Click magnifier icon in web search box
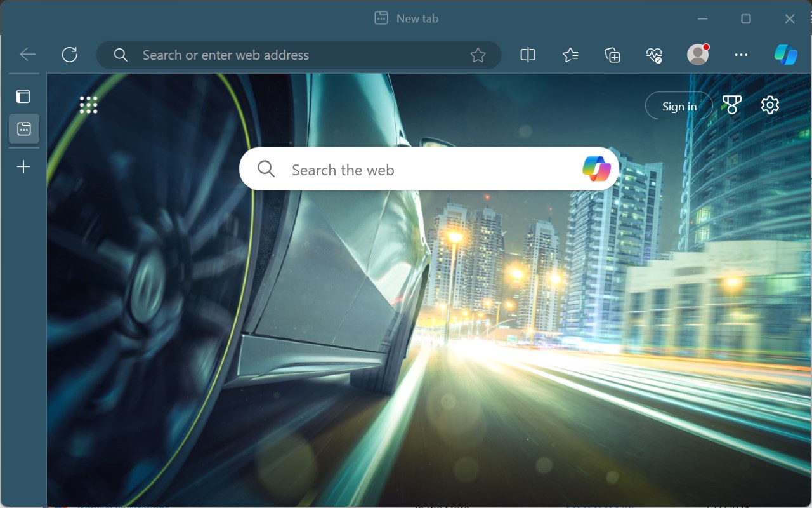This screenshot has height=508, width=812. pos(266,169)
